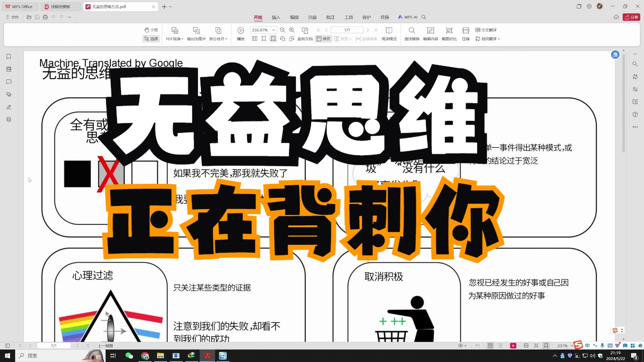Viewport: 644px width, 362px height.
Task: Switch to the 保护 ribbon tab
Action: coord(367,17)
